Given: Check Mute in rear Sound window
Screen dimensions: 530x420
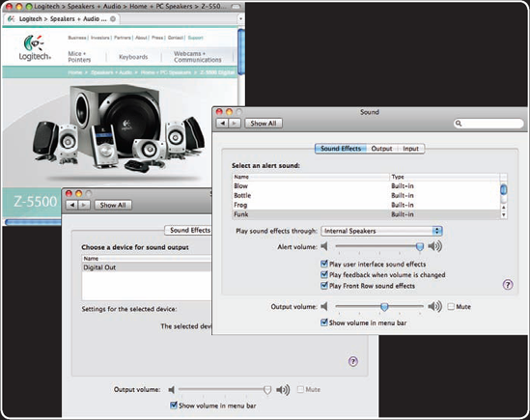Looking at the screenshot, I should (x=300, y=389).
